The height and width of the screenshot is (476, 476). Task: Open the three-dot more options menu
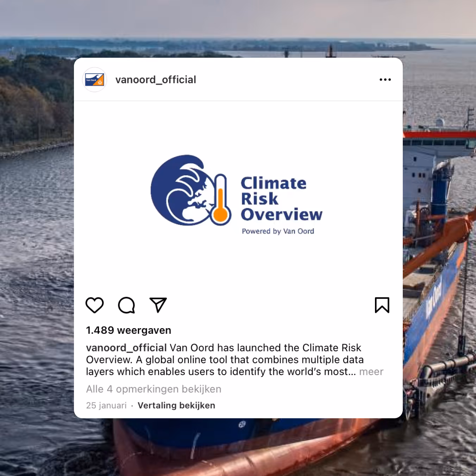[x=385, y=80]
